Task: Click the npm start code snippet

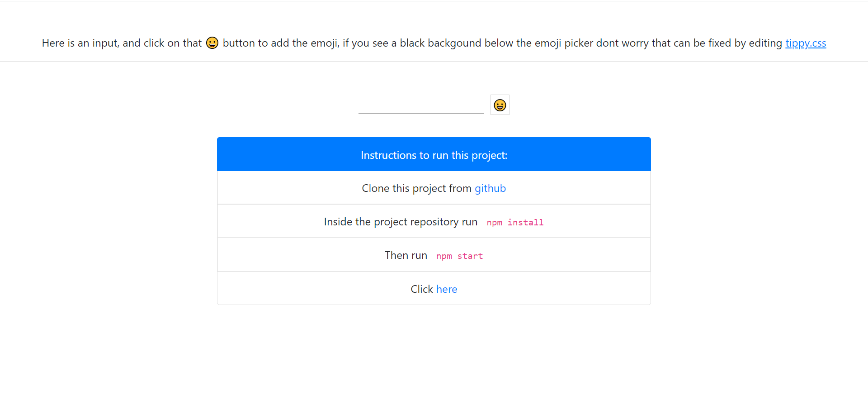Action: click(459, 256)
